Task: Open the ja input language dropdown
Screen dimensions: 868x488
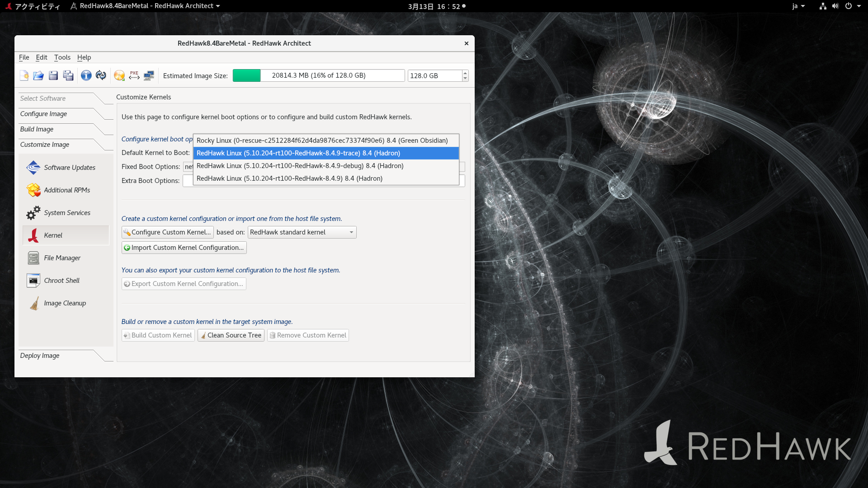Action: (x=798, y=6)
